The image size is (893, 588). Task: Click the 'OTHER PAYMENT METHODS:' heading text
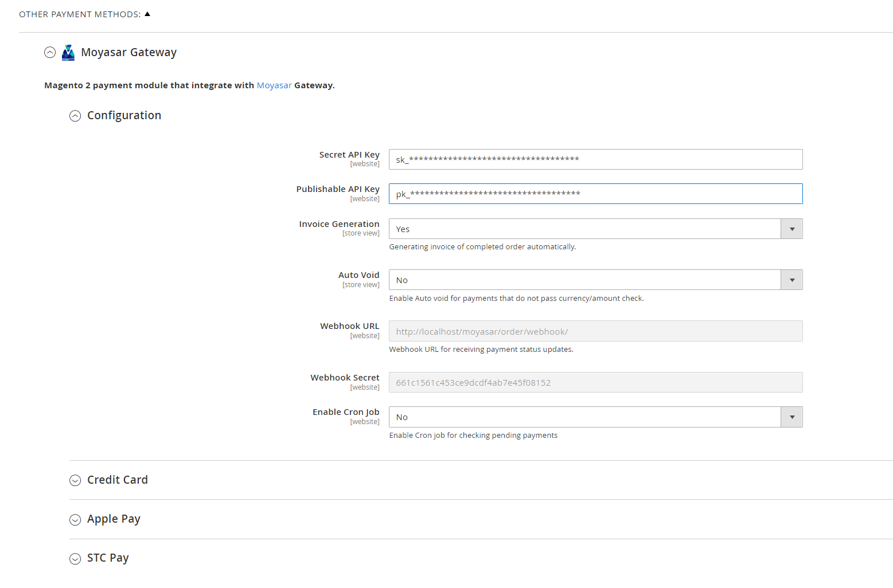(80, 14)
